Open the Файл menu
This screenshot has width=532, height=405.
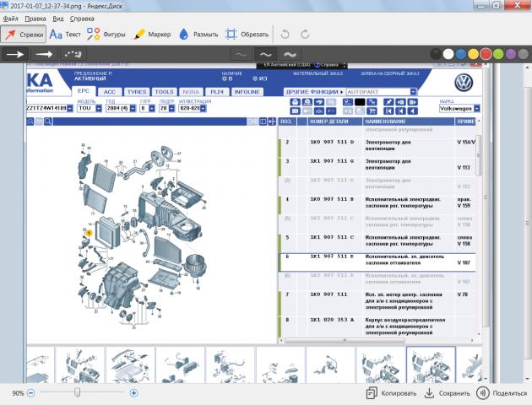coord(10,19)
